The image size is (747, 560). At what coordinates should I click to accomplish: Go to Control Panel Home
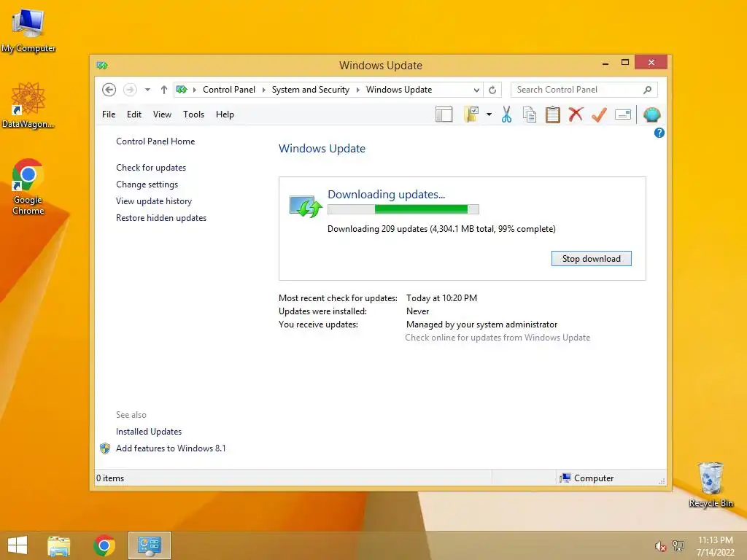click(x=155, y=141)
